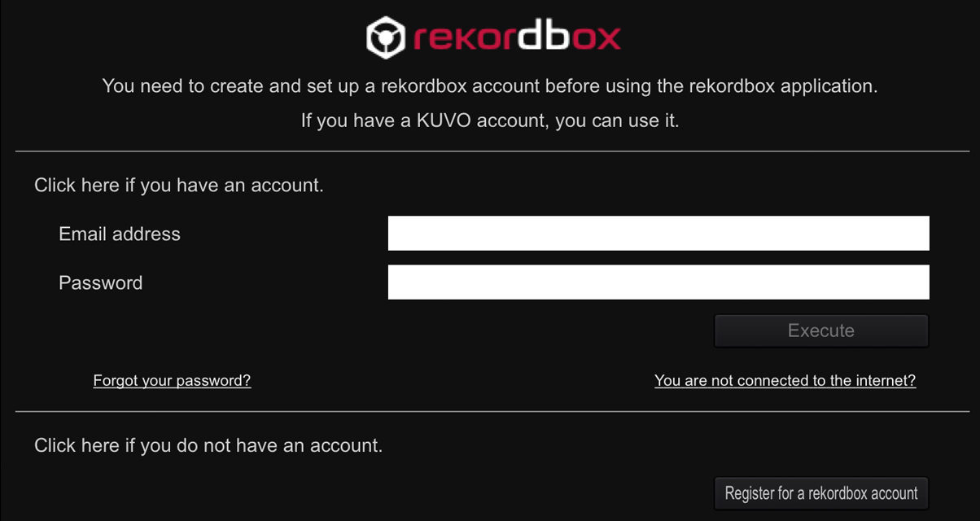
Task: Click the divider line above the register section
Action: [x=492, y=412]
